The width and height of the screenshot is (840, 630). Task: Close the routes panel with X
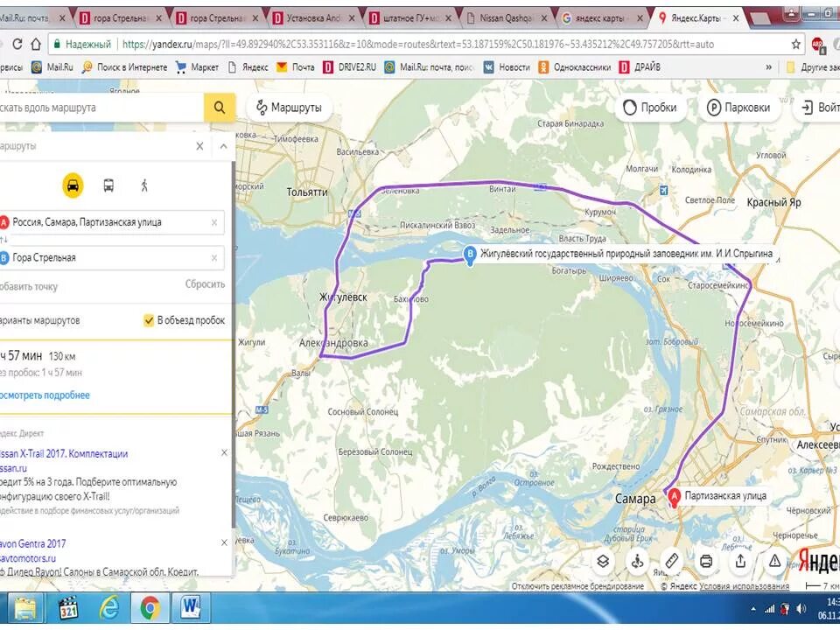(199, 146)
